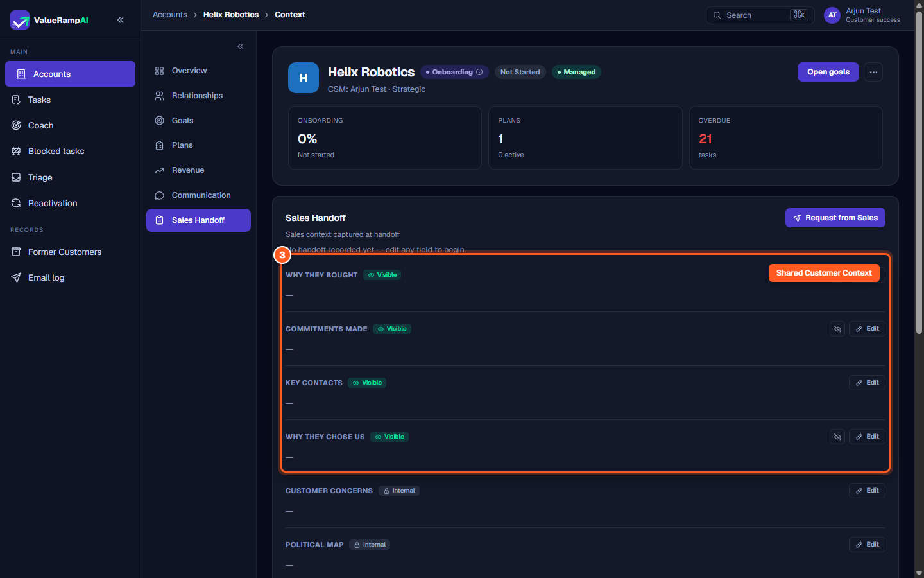The height and width of the screenshot is (578, 924).
Task: Click the Request from Sales button
Action: pyautogui.click(x=835, y=218)
